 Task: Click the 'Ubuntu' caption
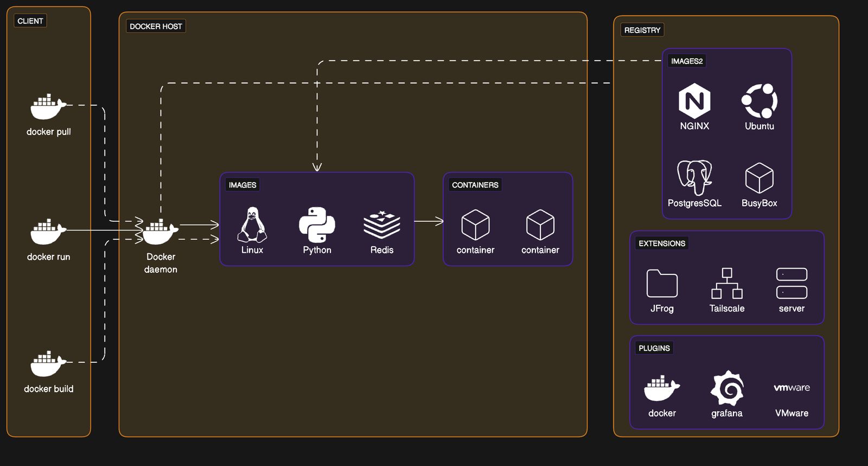(x=759, y=126)
